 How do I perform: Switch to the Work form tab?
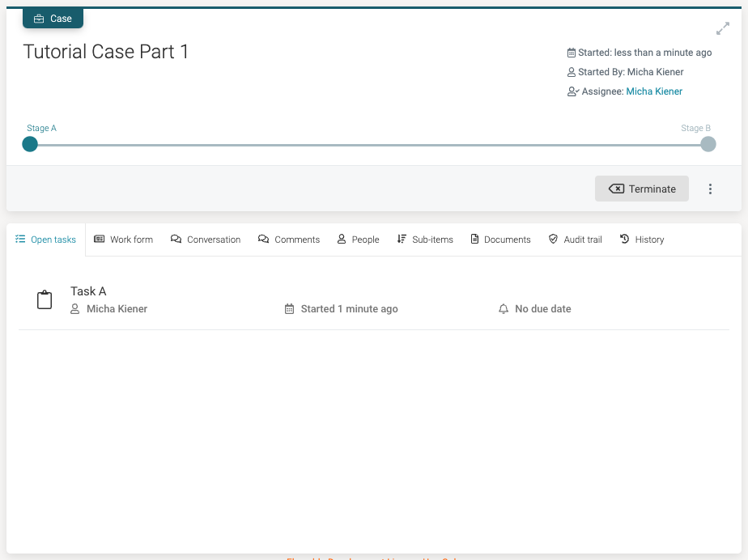coord(123,240)
